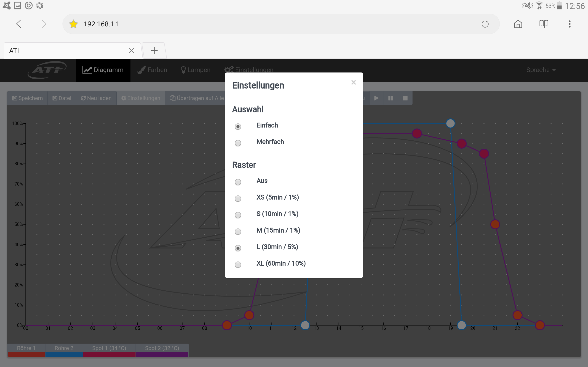Open the three-dot browser menu
The height and width of the screenshot is (367, 588).
pos(570,24)
